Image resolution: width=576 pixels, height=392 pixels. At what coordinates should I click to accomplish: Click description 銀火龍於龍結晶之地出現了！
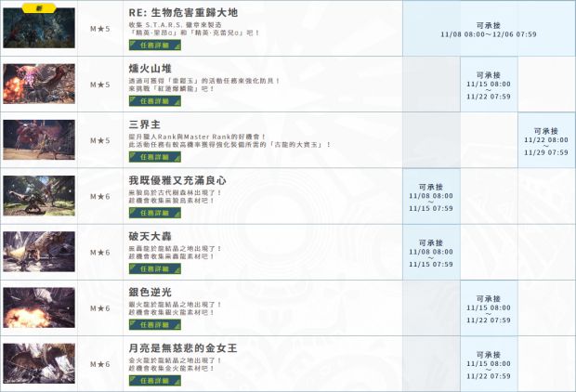point(176,304)
